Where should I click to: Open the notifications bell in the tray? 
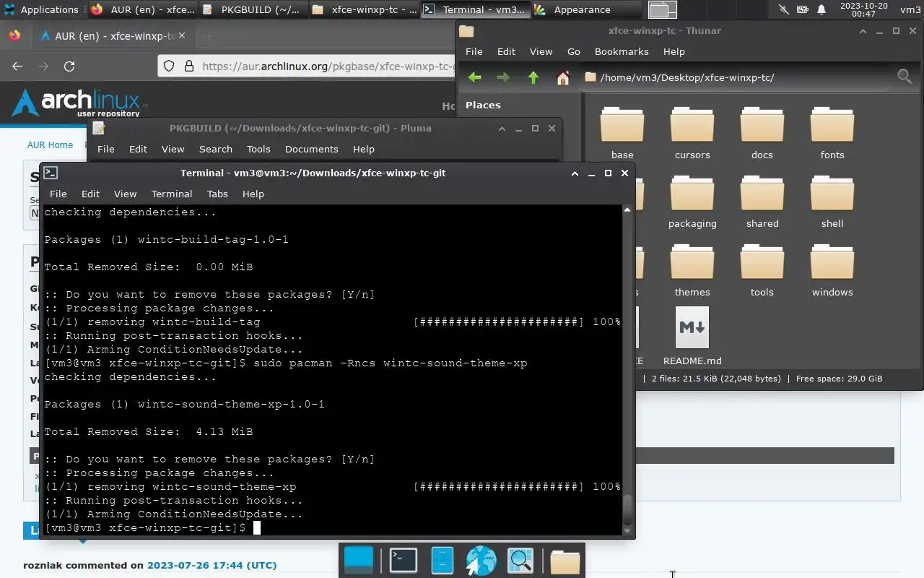coord(821,9)
